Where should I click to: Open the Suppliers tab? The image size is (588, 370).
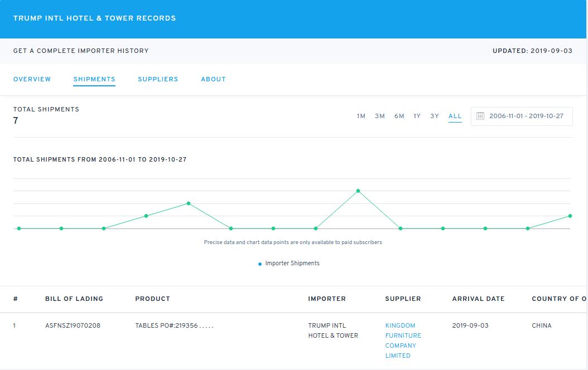pyautogui.click(x=158, y=79)
